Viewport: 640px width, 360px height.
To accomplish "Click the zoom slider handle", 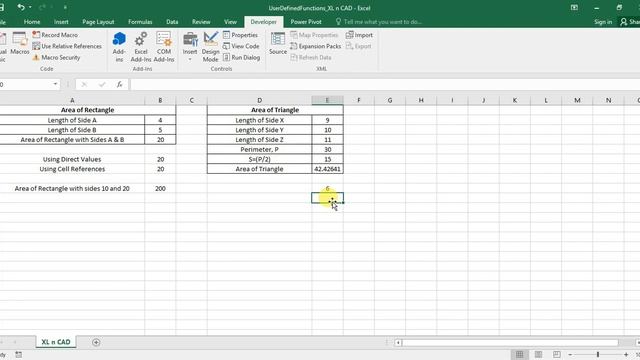I will click(x=598, y=355).
